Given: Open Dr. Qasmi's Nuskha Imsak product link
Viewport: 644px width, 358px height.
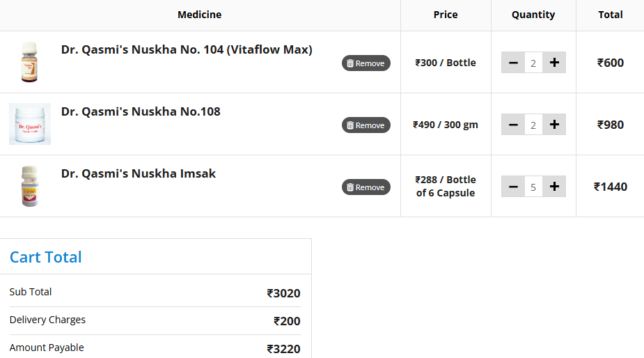Looking at the screenshot, I should pyautogui.click(x=139, y=174).
